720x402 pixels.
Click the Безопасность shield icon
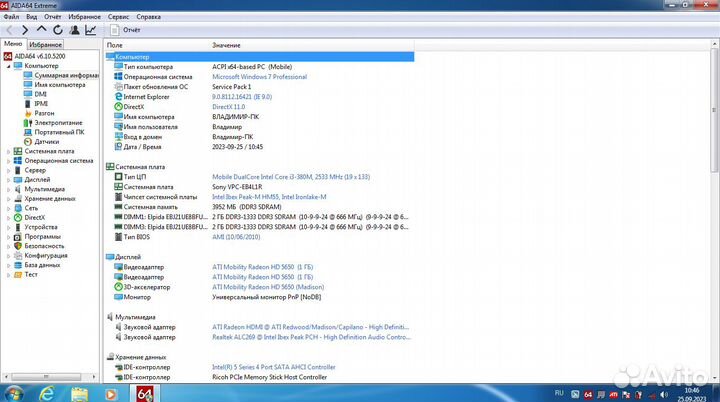pyautogui.click(x=18, y=246)
